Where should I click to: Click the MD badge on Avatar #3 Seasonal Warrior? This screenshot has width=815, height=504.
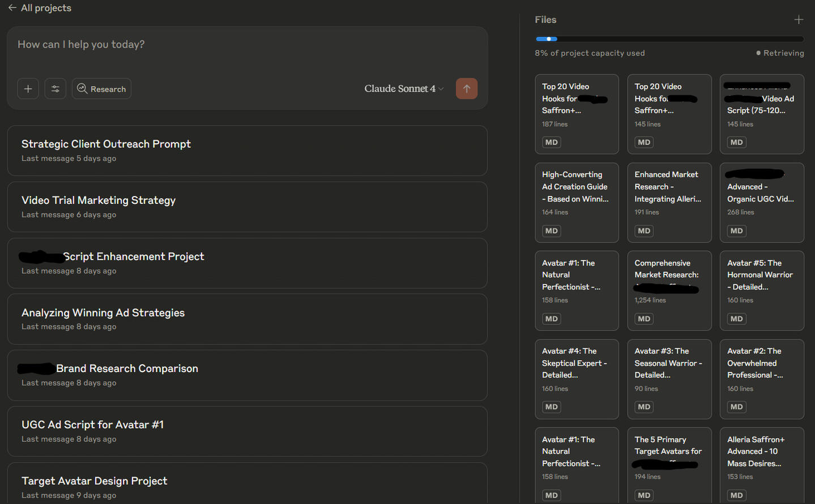(644, 407)
